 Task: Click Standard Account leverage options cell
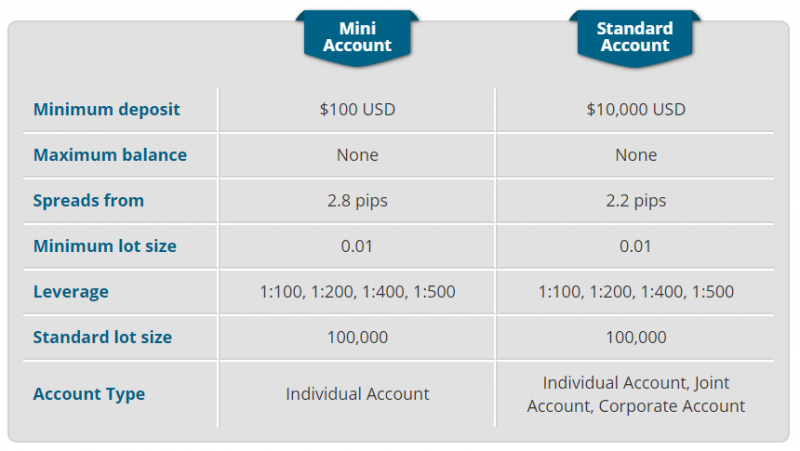point(636,291)
